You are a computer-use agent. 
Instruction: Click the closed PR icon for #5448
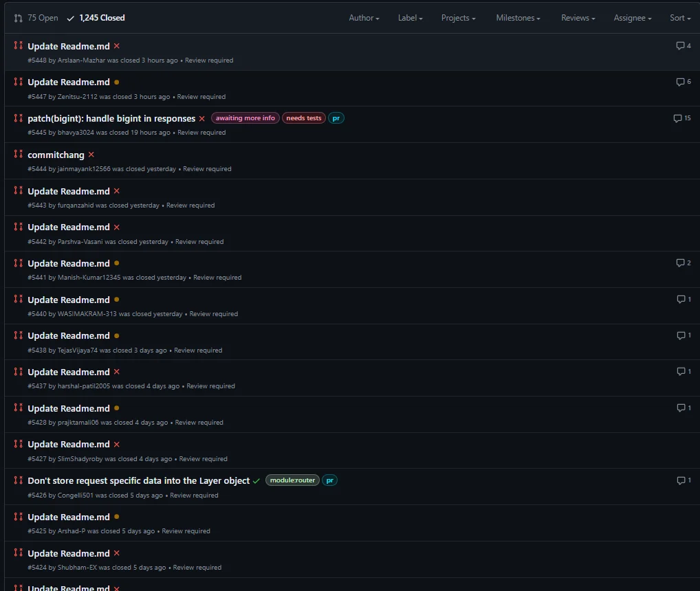click(x=19, y=45)
